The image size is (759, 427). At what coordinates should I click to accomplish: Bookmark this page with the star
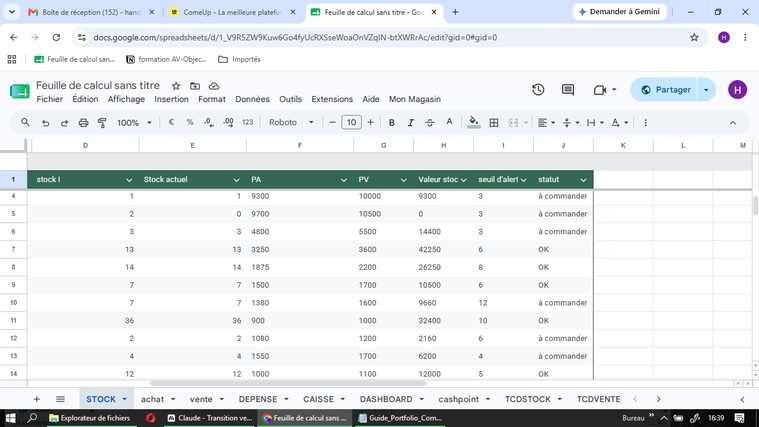694,37
